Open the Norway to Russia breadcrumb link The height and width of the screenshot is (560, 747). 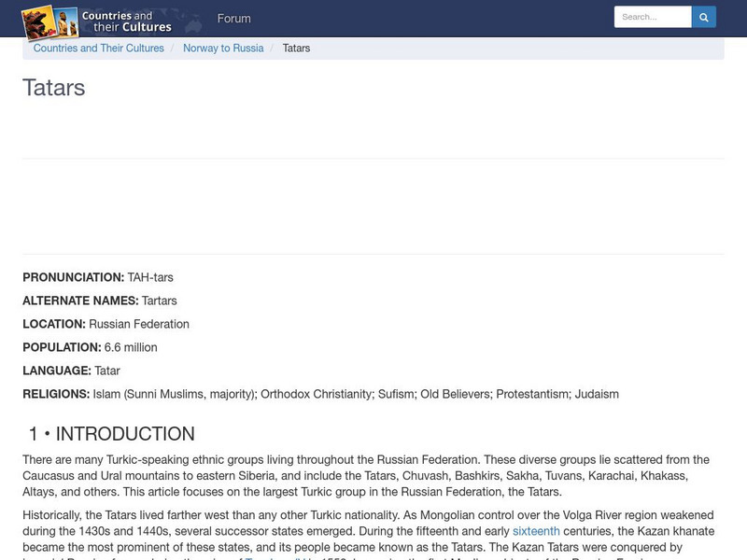pyautogui.click(x=222, y=49)
